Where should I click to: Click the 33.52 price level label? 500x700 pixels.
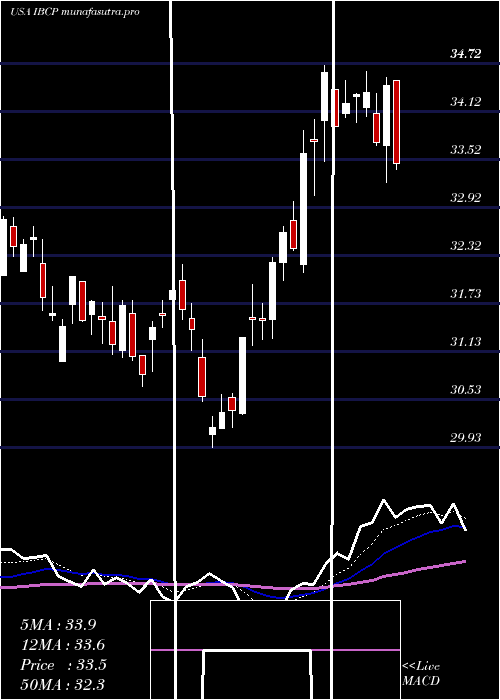(466, 150)
